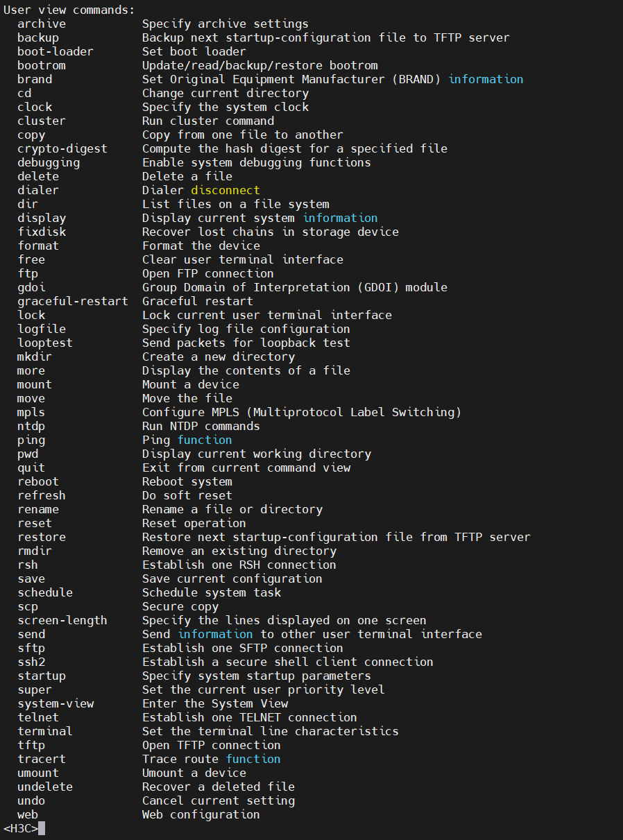Click the blue "function" word on the tracert line
The width and height of the screenshot is (623, 840).
click(x=253, y=759)
